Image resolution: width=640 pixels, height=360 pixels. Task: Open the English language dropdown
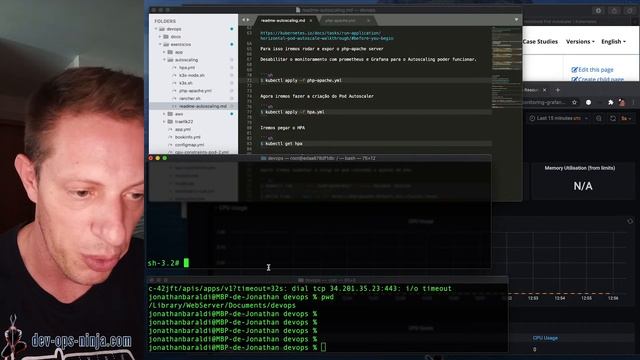pos(613,42)
